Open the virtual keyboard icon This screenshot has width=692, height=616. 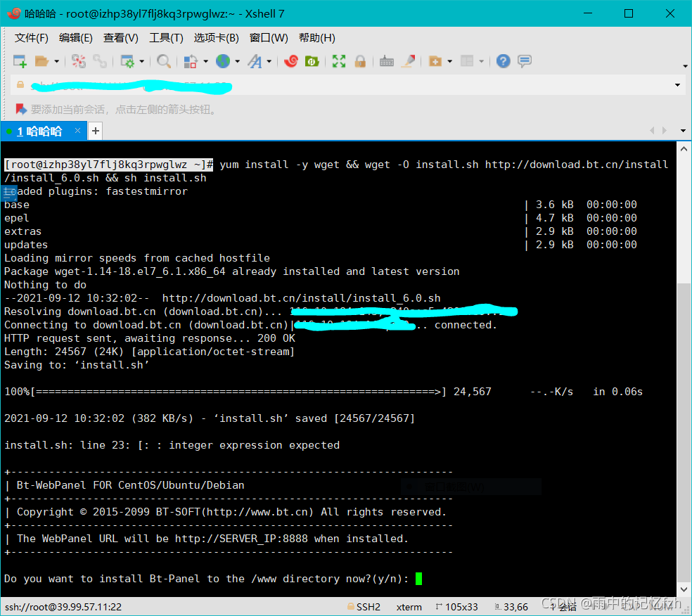click(387, 61)
